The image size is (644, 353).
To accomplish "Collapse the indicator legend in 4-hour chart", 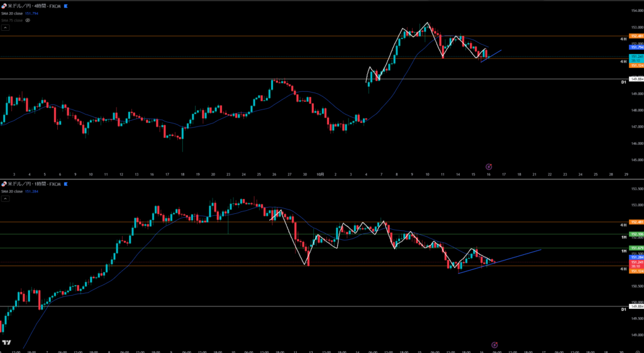I will [5, 28].
